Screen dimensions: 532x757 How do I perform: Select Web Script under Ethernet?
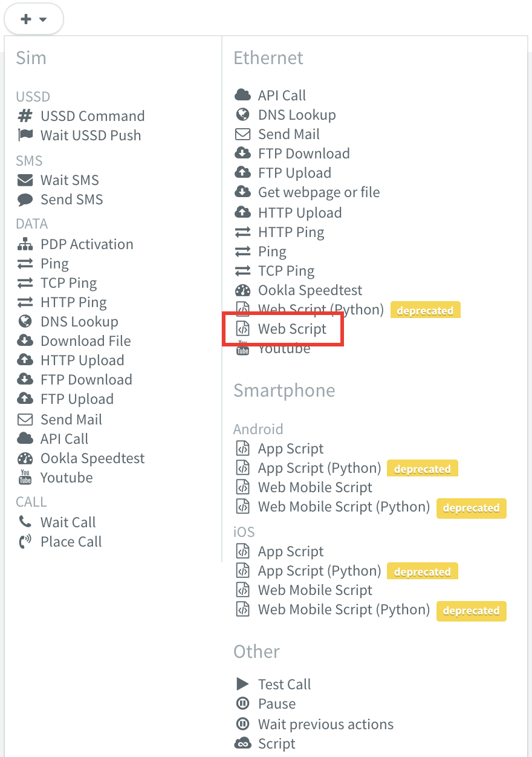pyautogui.click(x=291, y=329)
